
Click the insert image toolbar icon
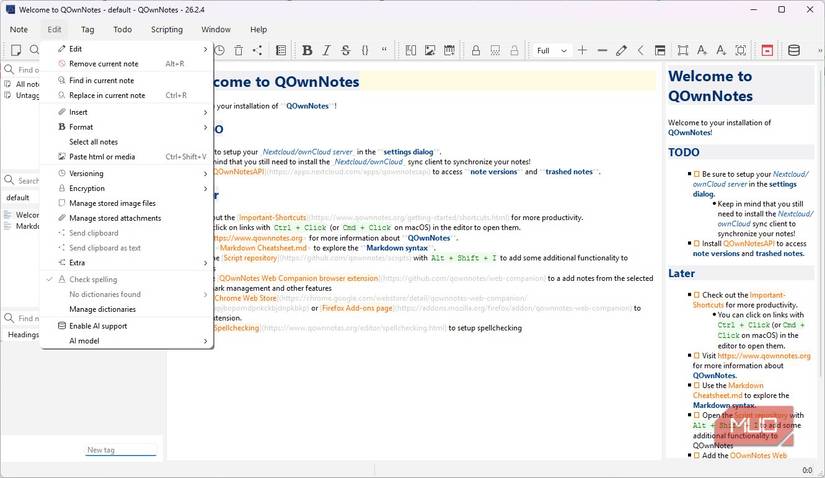430,50
